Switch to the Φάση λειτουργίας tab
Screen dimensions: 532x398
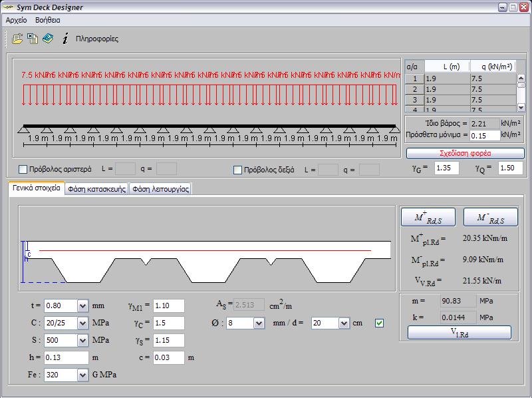click(160, 189)
